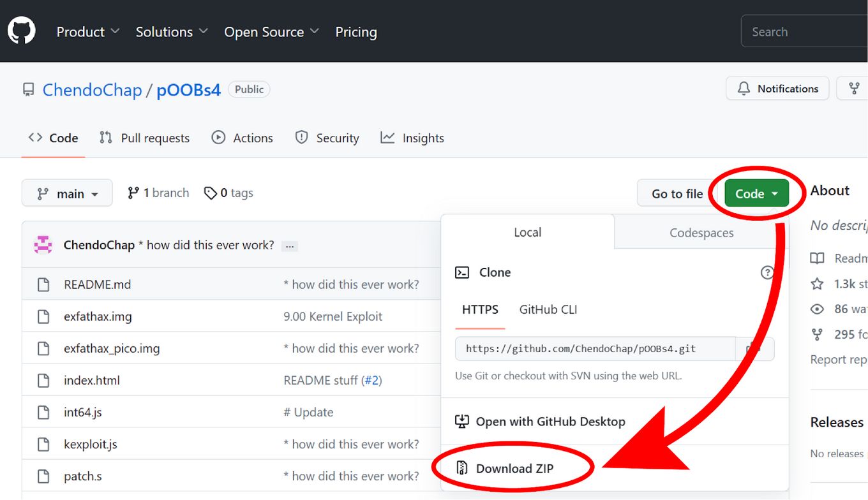Expand the Product menu
Viewport: 868px width, 500px height.
(87, 32)
